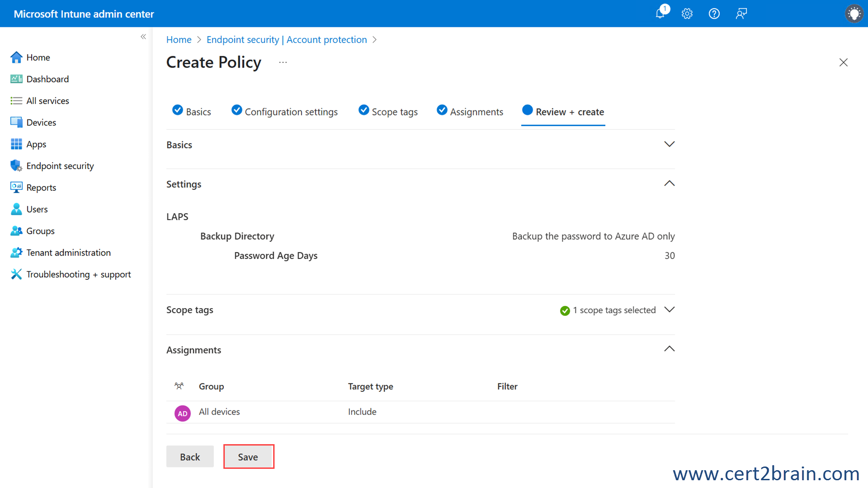
Task: Expand the Basics section chevron
Action: coord(669,144)
